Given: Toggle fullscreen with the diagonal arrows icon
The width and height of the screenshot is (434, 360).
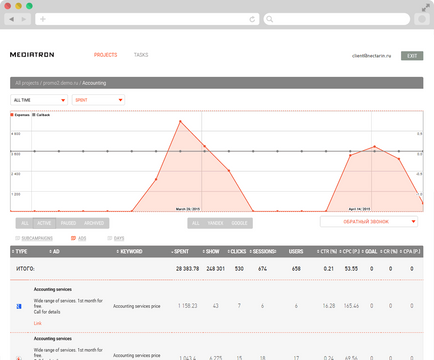Looking at the screenshot, I should point(425,8).
